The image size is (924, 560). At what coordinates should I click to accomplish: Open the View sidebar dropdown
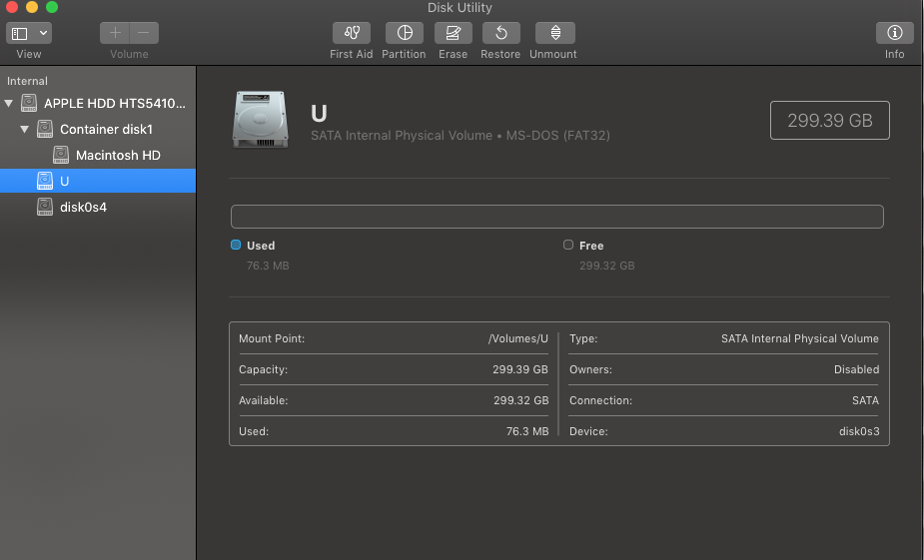click(29, 33)
